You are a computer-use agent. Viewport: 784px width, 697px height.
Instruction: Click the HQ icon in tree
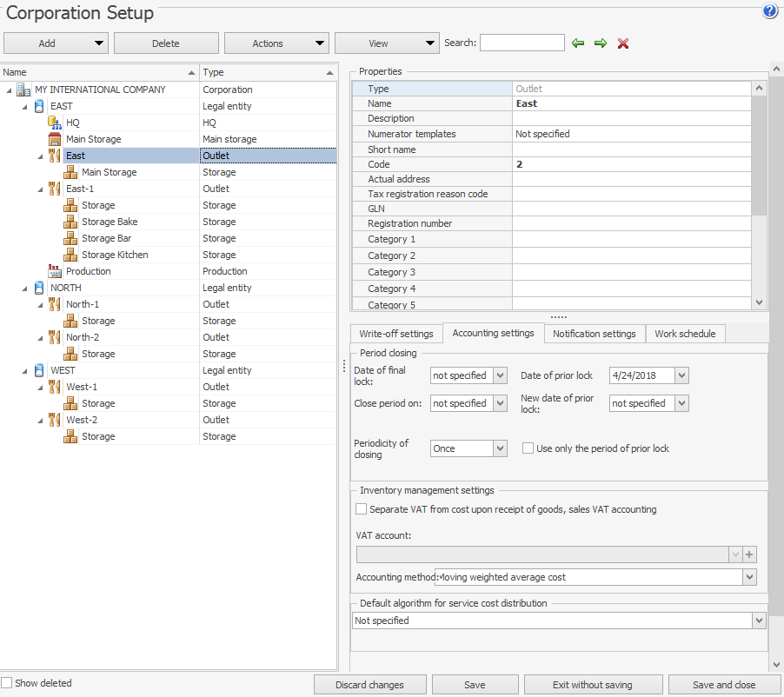55,123
